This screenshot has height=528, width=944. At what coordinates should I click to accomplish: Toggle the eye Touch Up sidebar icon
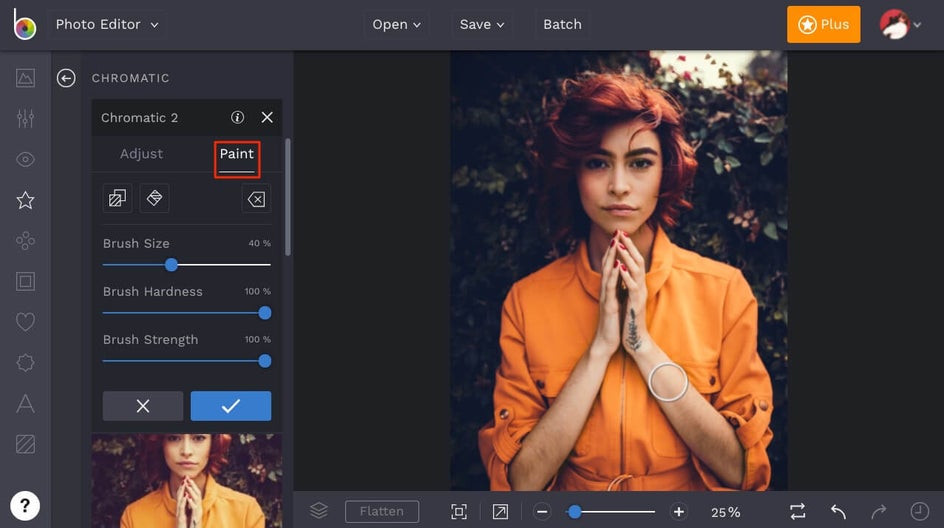[25, 159]
